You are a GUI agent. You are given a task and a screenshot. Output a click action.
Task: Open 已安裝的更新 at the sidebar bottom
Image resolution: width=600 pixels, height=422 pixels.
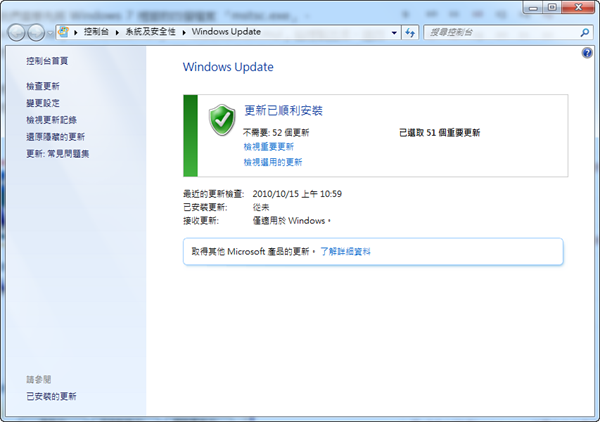coord(51,396)
